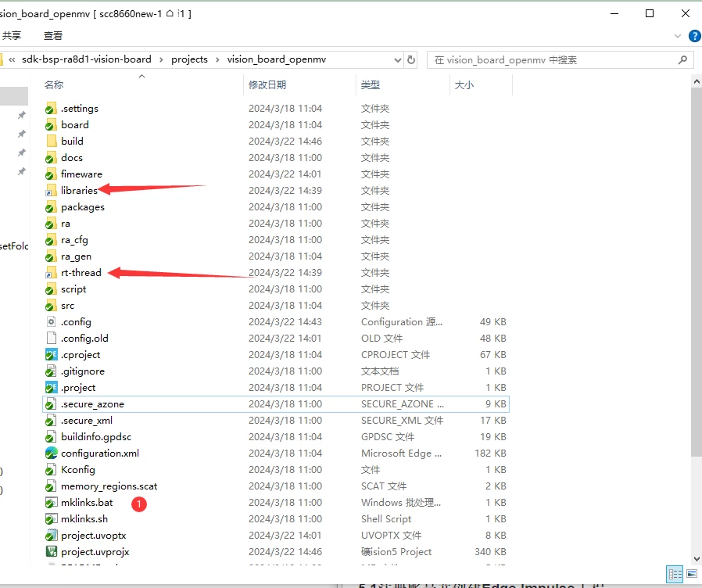
Task: Select the script folder name
Action: coord(73,289)
